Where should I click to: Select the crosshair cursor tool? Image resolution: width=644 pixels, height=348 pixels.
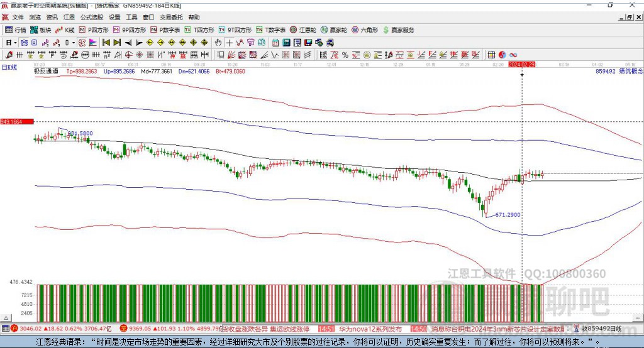tap(229, 42)
